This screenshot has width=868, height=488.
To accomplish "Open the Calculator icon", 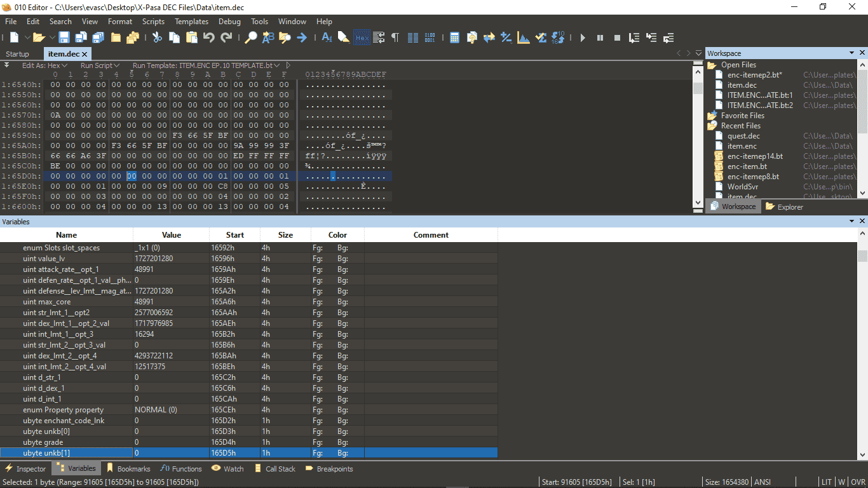I will click(x=454, y=37).
